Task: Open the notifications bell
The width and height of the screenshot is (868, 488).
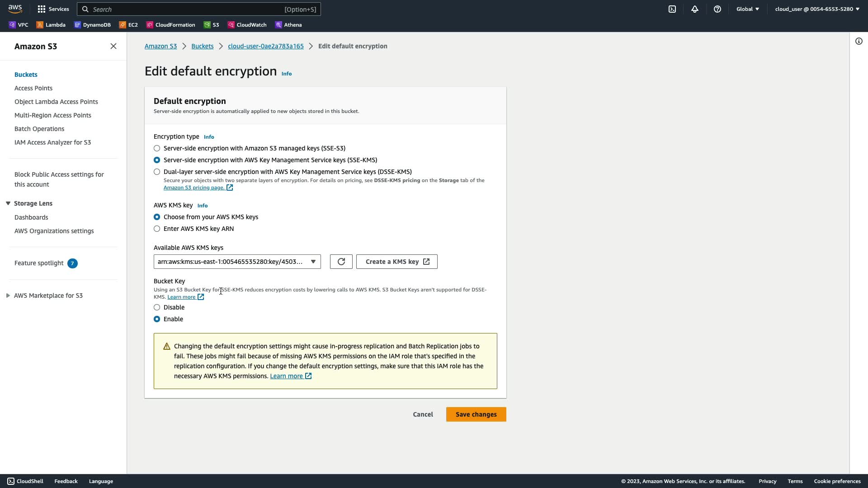Action: [695, 9]
